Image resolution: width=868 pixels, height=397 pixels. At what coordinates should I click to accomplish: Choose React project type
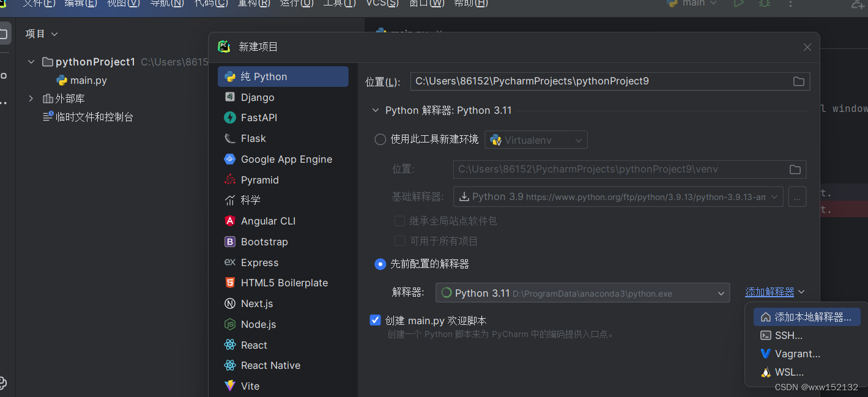[x=283, y=345]
